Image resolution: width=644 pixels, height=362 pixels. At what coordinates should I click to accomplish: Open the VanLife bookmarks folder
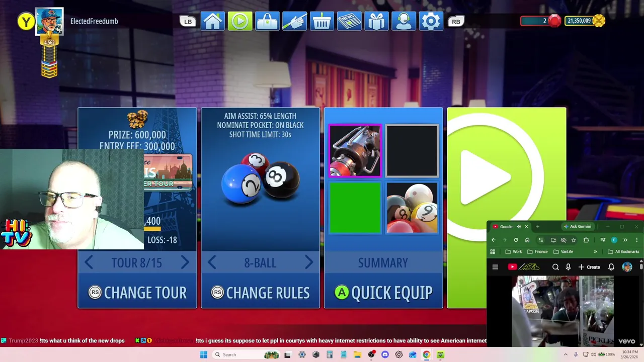click(x=563, y=251)
